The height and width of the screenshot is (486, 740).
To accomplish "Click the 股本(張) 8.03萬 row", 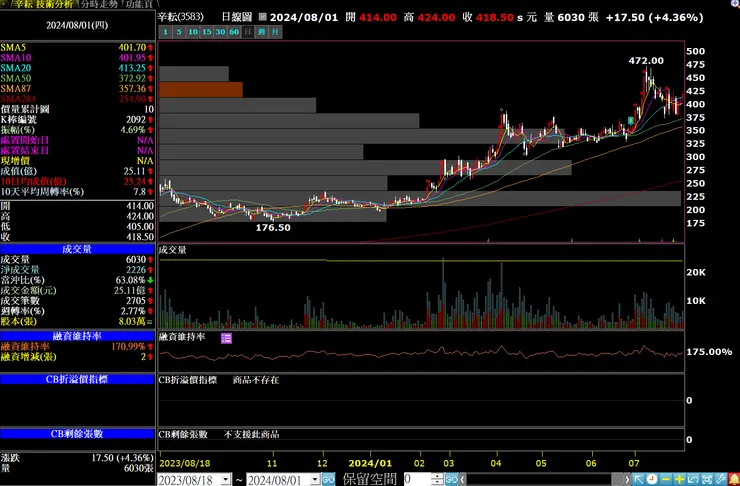I will [x=77, y=321].
